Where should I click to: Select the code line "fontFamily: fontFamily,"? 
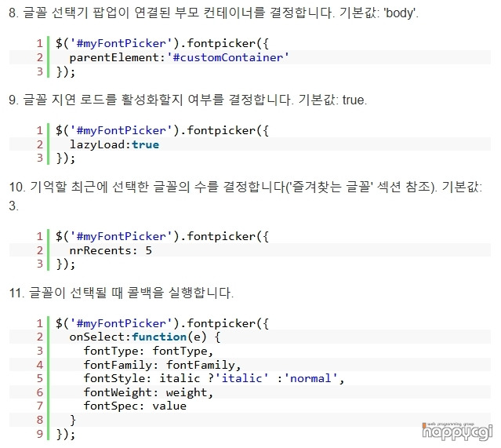tap(162, 365)
